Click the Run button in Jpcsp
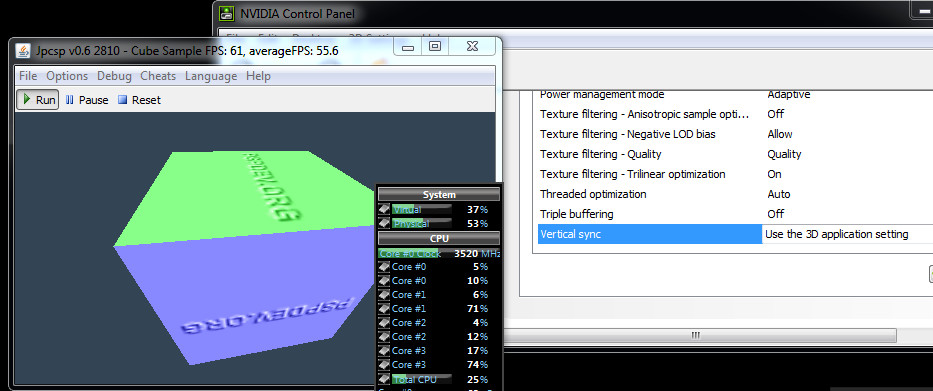The image size is (933, 391). tap(38, 100)
